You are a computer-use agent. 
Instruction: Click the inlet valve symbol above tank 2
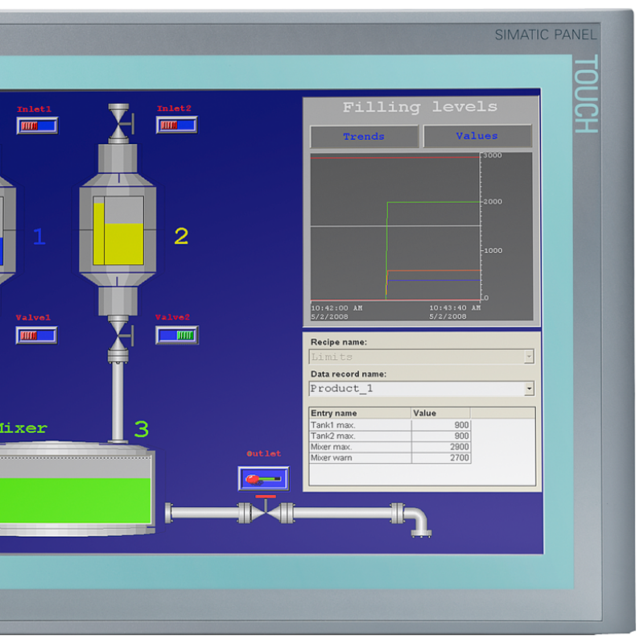[119, 121]
